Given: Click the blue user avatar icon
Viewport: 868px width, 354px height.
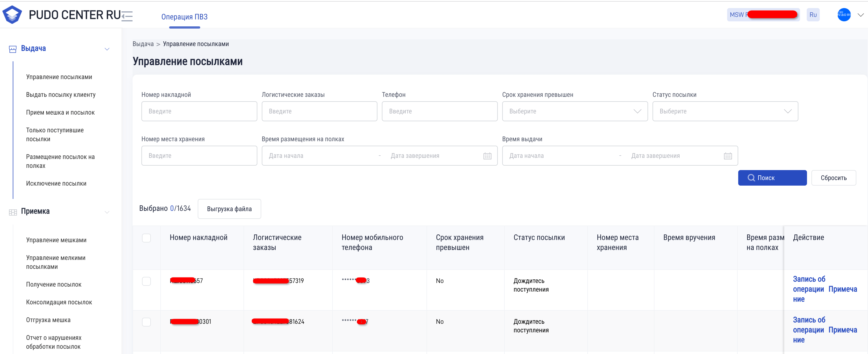Looking at the screenshot, I should pos(844,14).
